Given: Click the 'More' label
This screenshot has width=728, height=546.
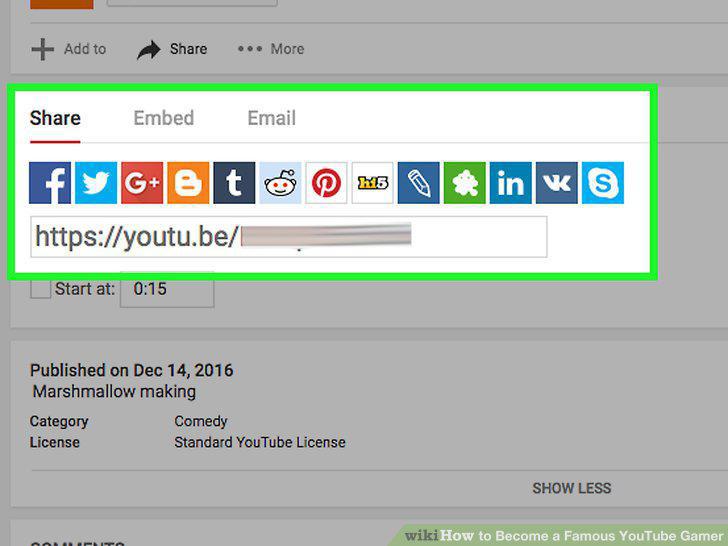Looking at the screenshot, I should [287, 49].
